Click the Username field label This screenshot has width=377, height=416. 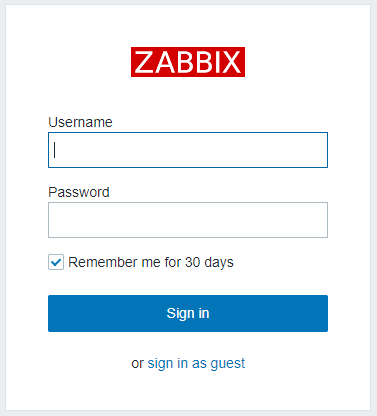pyautogui.click(x=80, y=122)
